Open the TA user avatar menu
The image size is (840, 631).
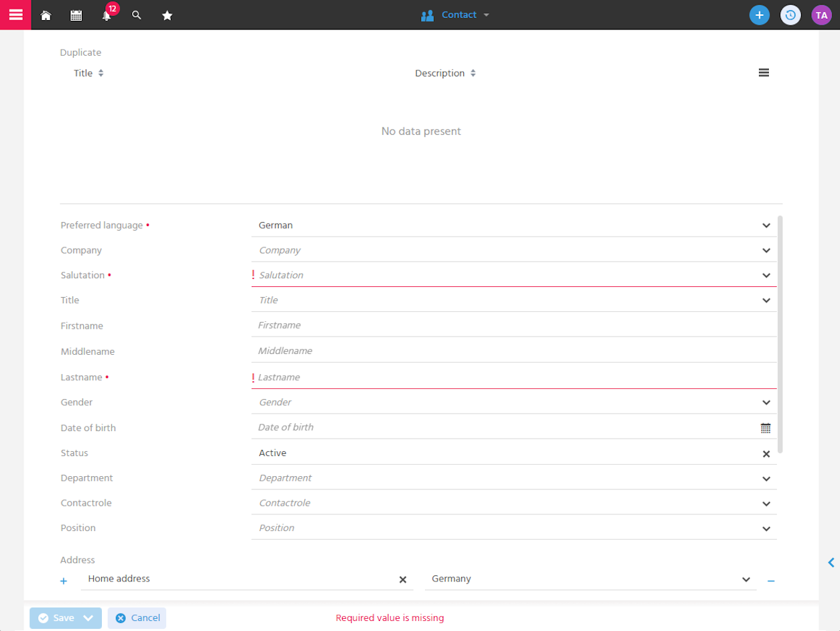pos(821,15)
